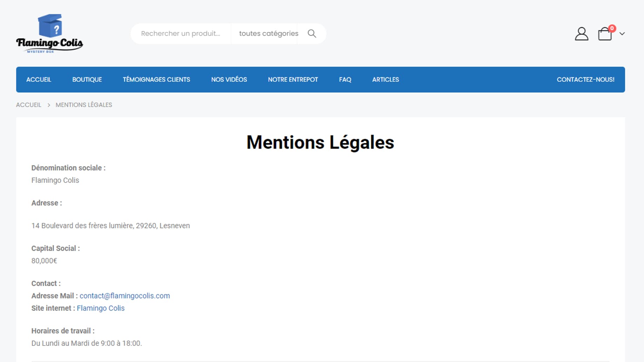Click the address '14 Boulevard des frères lumière'
This screenshot has height=362, width=644.
pyautogui.click(x=111, y=226)
